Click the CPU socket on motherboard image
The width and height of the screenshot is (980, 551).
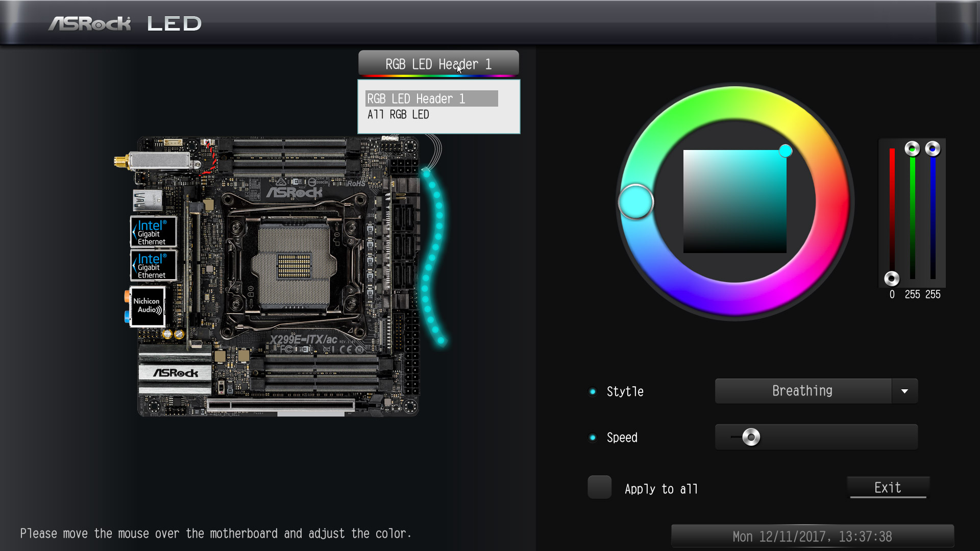point(294,267)
